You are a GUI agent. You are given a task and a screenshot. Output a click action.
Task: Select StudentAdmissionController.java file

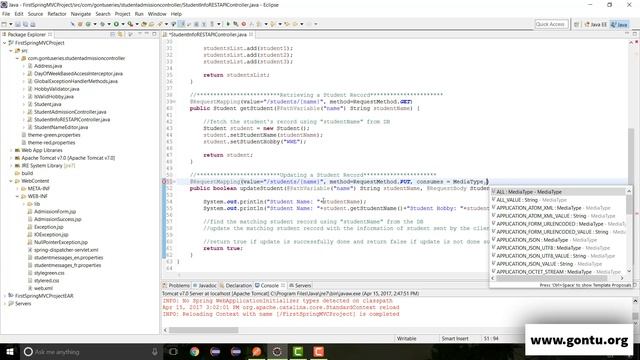(x=70, y=112)
